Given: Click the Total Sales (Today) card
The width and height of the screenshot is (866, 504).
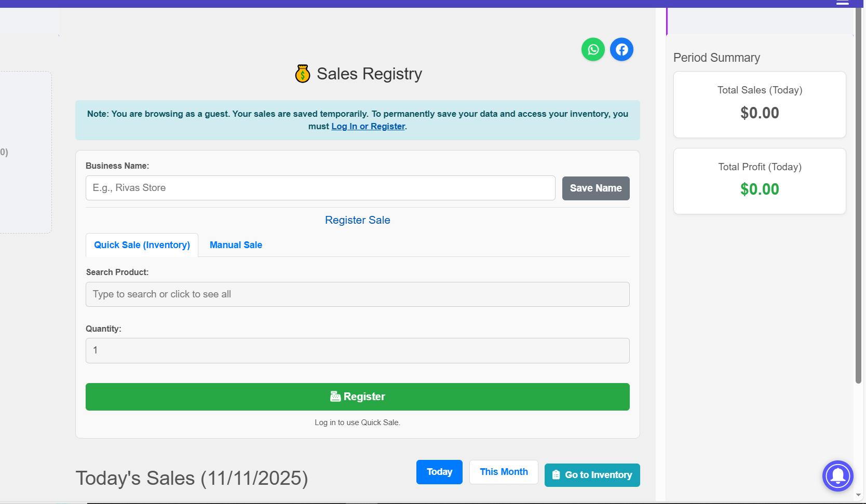Looking at the screenshot, I should (x=760, y=104).
